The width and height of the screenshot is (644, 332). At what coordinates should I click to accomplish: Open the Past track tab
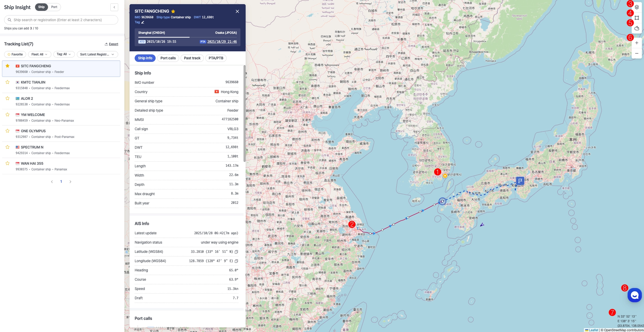(x=192, y=58)
